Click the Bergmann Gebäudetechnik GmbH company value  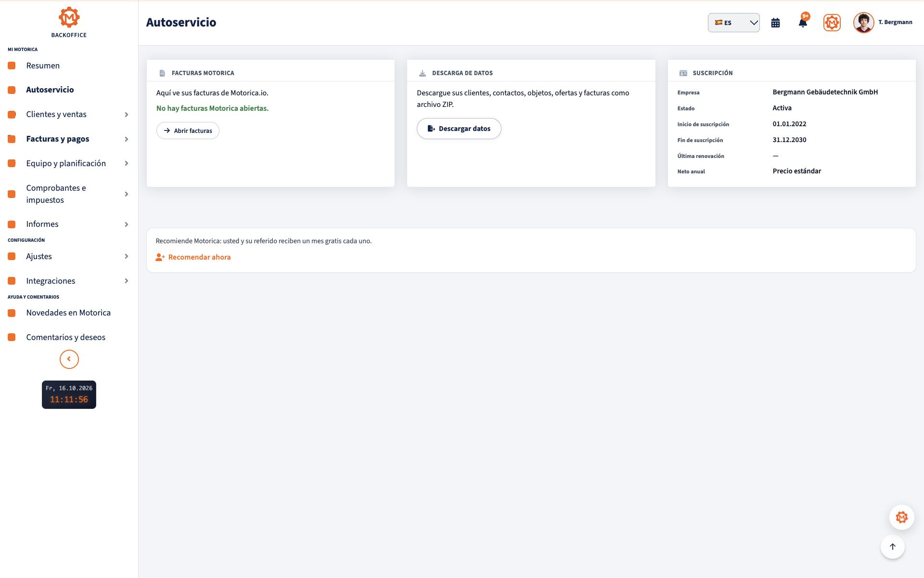825,92
